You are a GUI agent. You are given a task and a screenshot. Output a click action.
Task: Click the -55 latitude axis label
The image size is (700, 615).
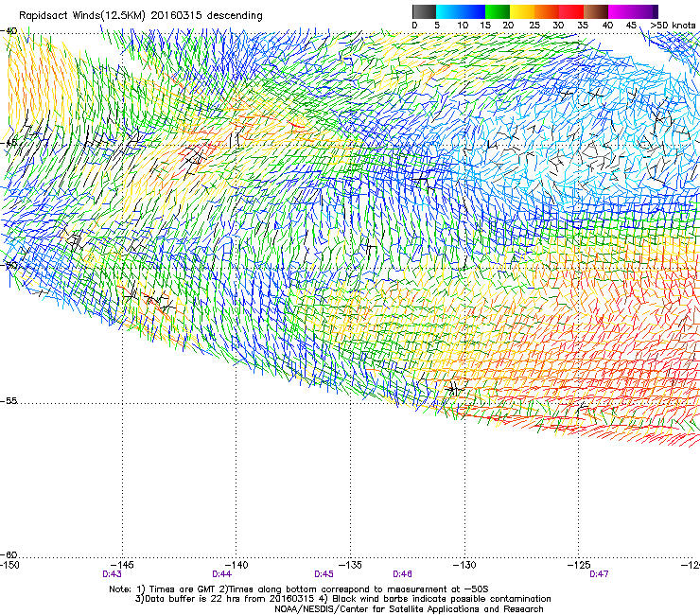9,400
